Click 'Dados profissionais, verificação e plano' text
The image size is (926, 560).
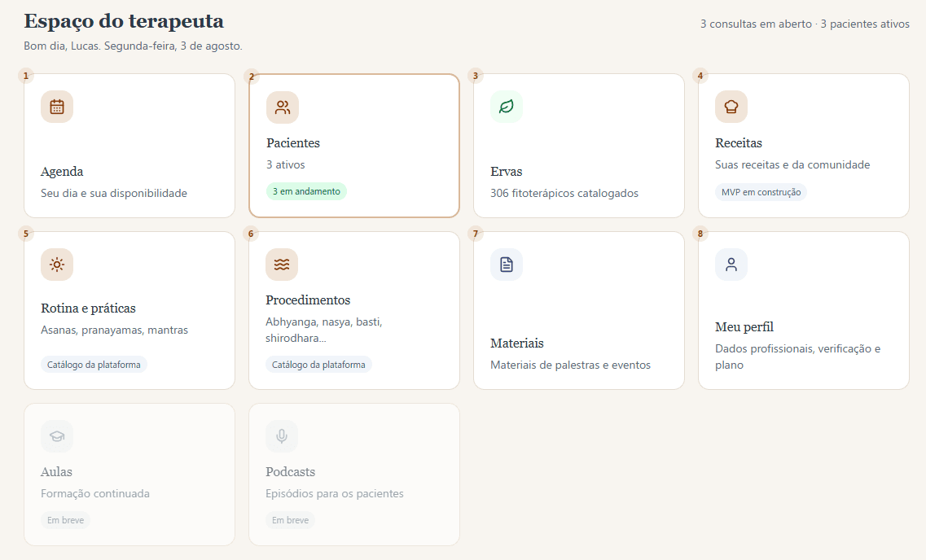(798, 357)
